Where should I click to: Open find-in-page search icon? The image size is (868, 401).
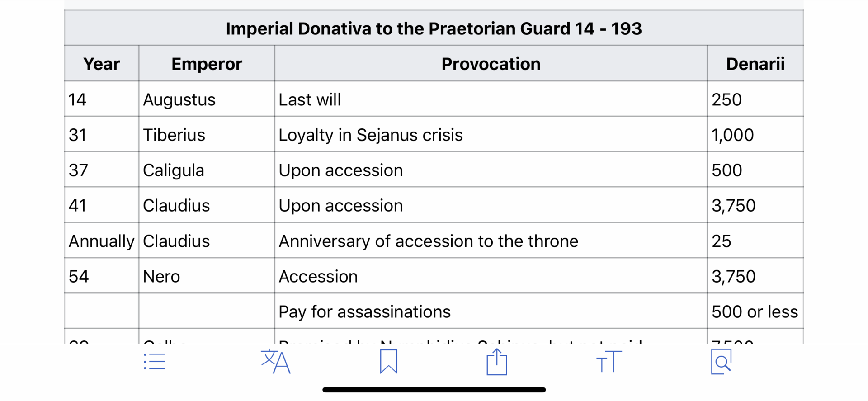pos(721,362)
